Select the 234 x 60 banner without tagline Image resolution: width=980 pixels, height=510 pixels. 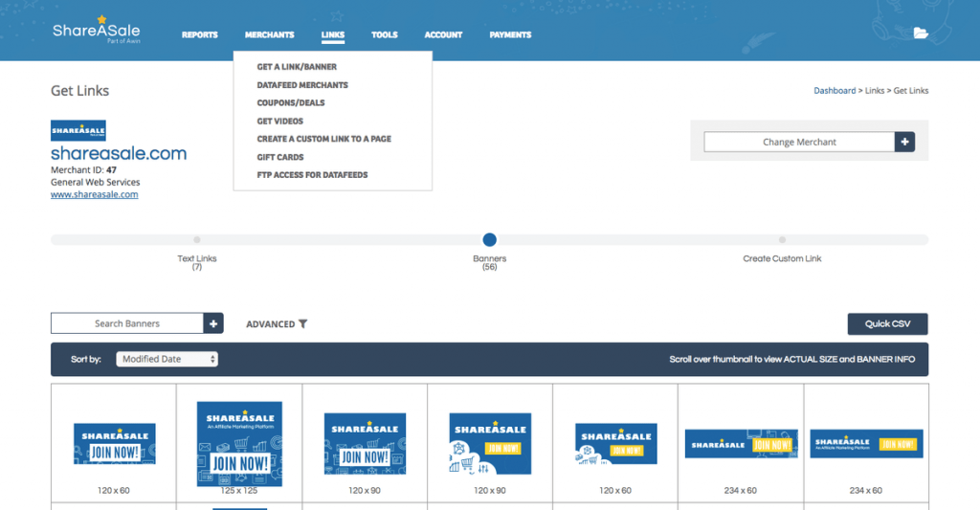point(742,444)
